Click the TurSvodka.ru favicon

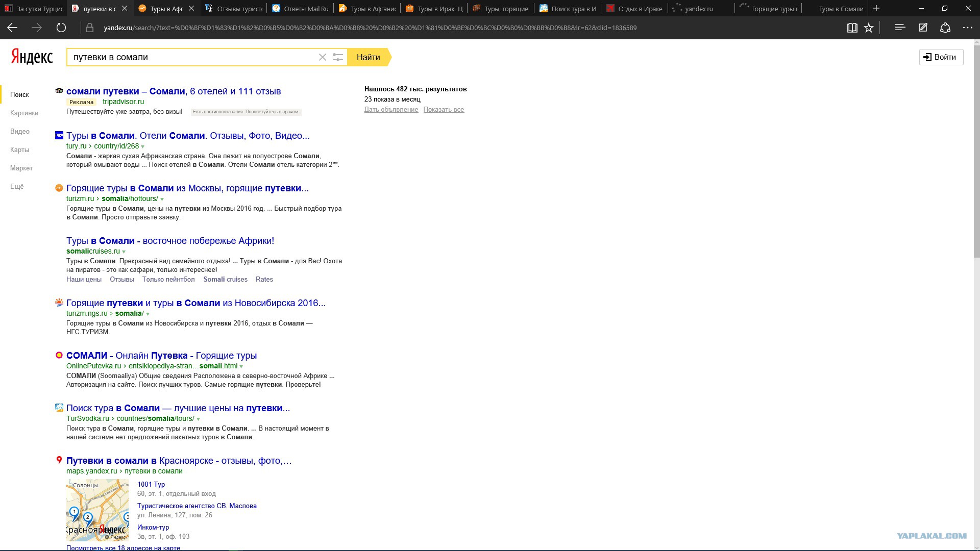59,408
